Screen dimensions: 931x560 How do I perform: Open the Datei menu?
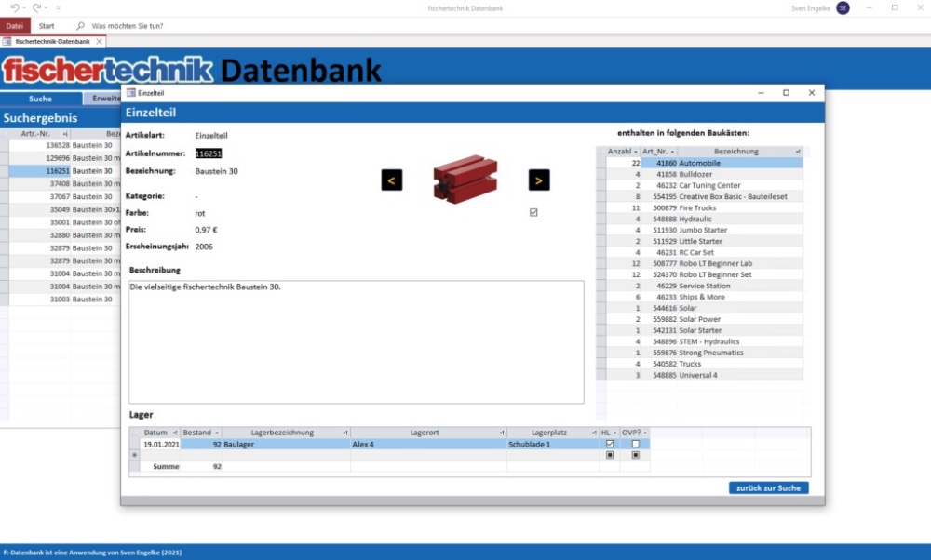click(15, 26)
